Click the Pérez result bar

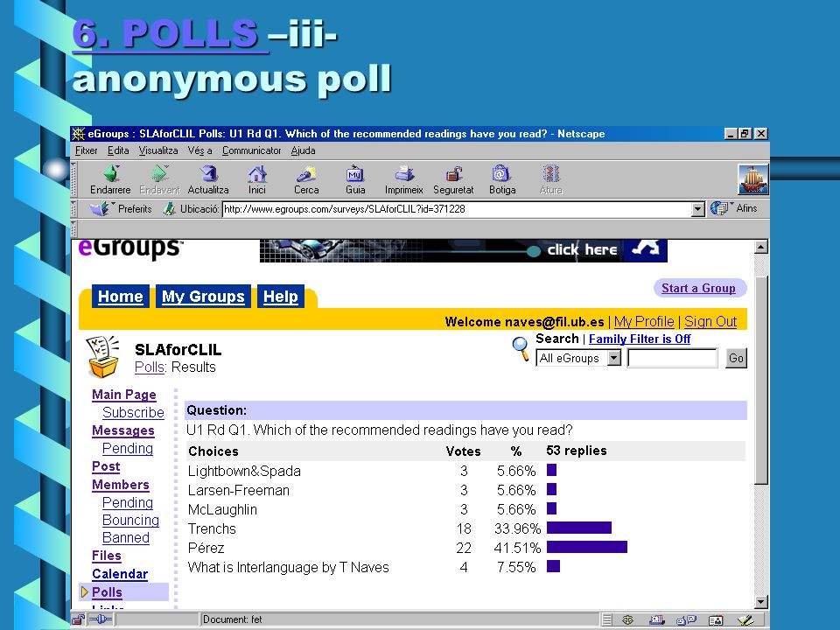click(x=586, y=548)
